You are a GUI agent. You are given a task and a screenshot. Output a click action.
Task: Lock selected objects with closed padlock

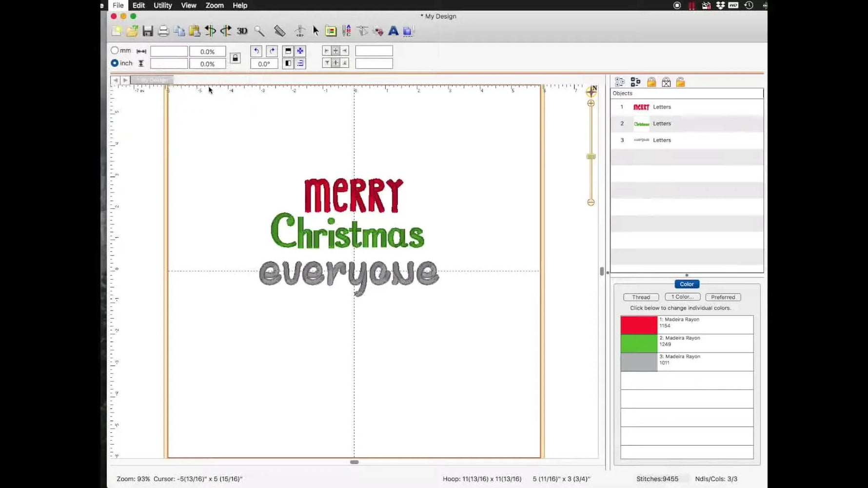651,82
